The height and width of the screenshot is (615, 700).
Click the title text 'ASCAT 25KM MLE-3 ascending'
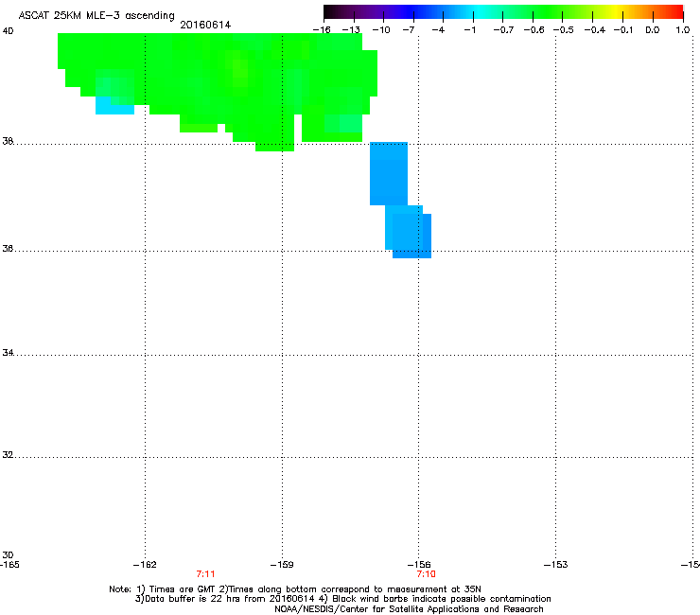tap(96, 16)
